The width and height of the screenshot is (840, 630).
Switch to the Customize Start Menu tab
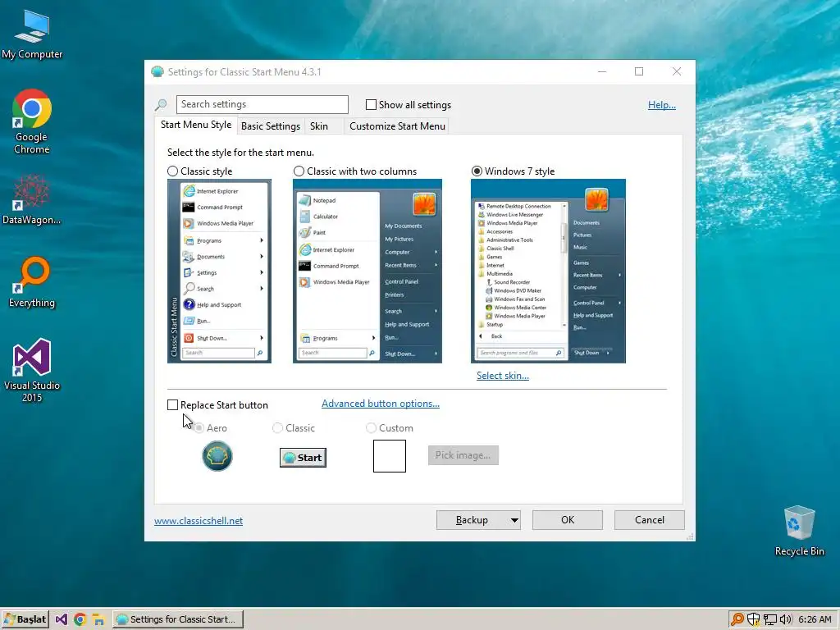click(397, 126)
